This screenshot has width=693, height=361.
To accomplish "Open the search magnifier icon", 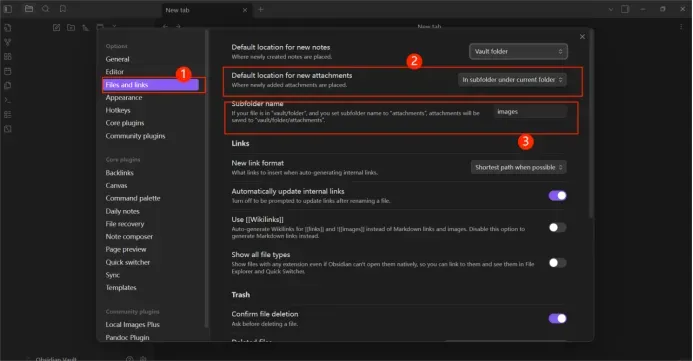I will tap(46, 9).
